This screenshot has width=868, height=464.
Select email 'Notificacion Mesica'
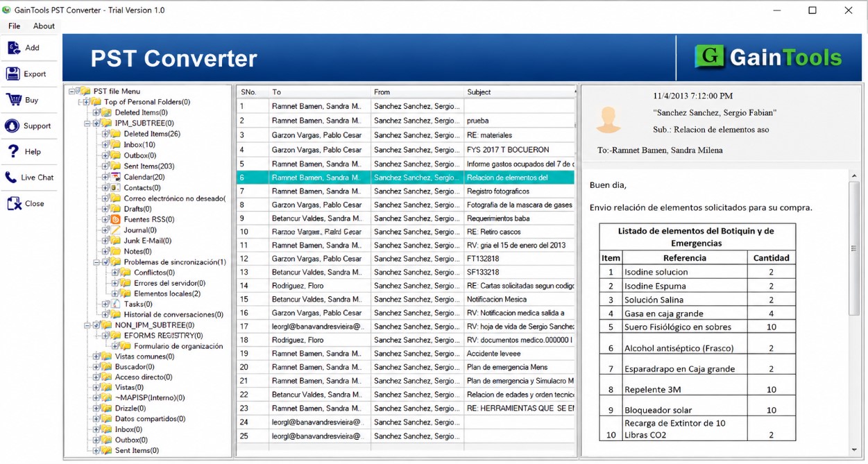(x=406, y=299)
